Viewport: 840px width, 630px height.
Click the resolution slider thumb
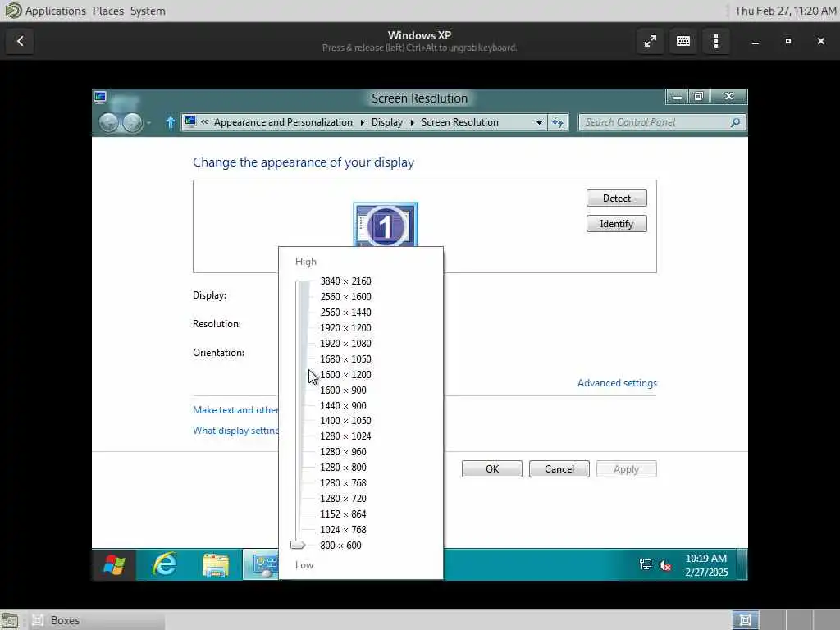click(x=297, y=546)
